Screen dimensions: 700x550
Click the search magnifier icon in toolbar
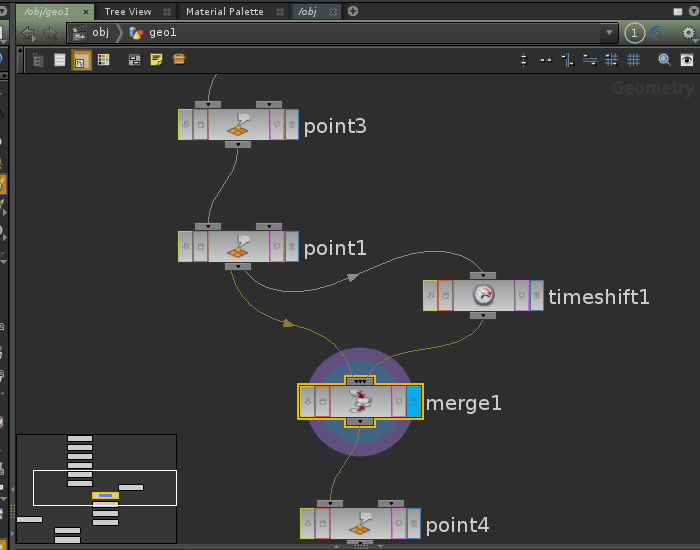[x=664, y=60]
